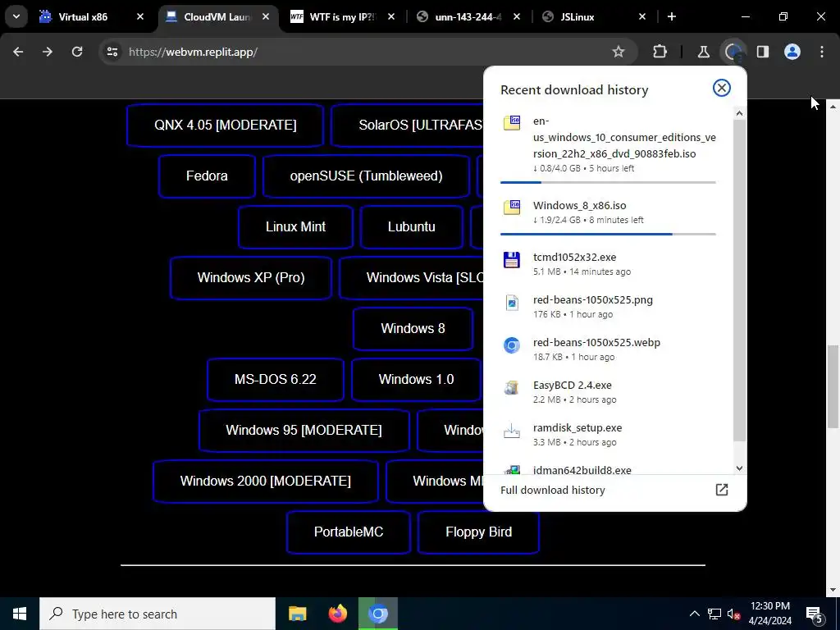The width and height of the screenshot is (840, 630).
Task: Switch to the unn-143-244 tab
Action: click(x=468, y=16)
